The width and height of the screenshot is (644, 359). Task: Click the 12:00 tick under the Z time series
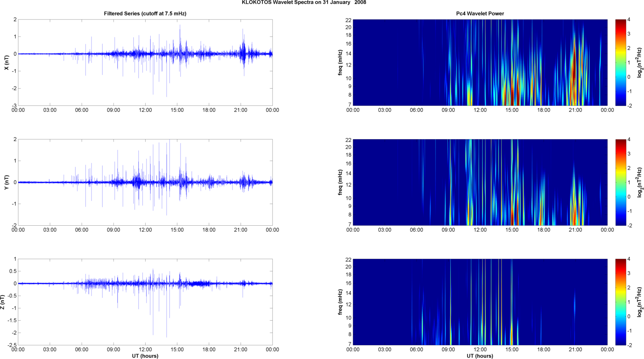[x=145, y=350]
